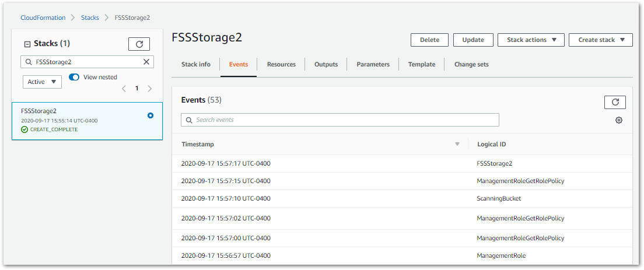Image resolution: width=644 pixels, height=270 pixels.
Task: Sort events by Timestamp arrow
Action: click(457, 144)
